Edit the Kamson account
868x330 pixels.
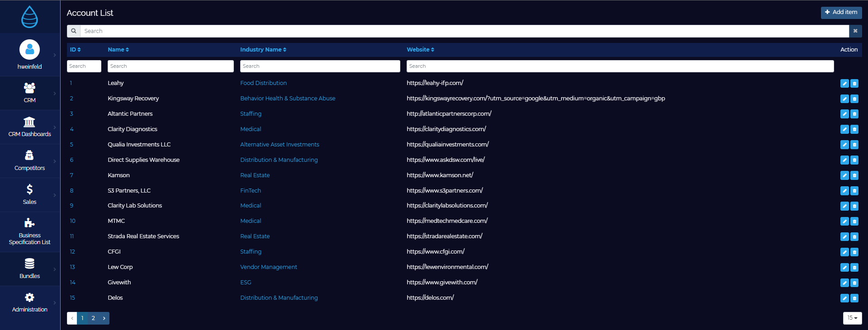click(844, 175)
